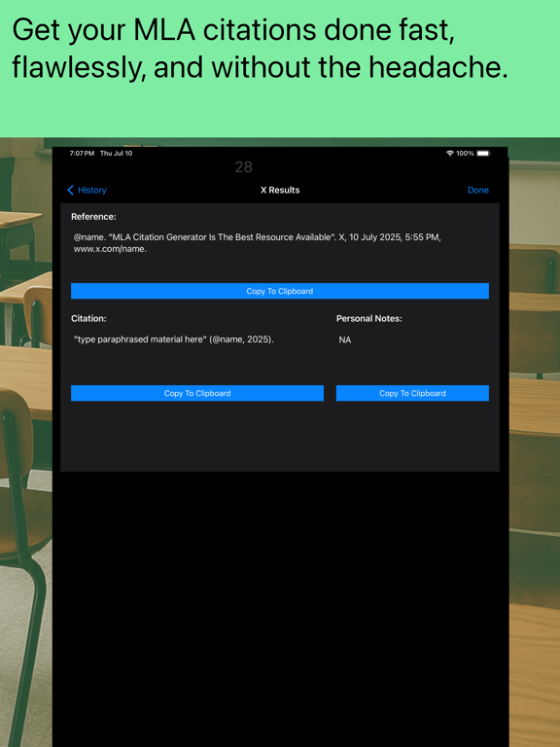Tap the 7:07 PM clock text

point(82,154)
